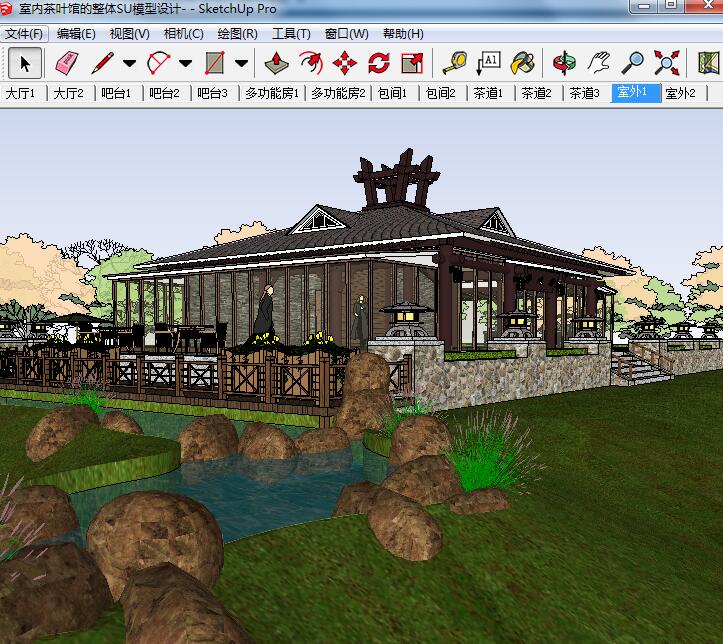Switch to the 吧台2 scene tab
Image resolution: width=723 pixels, height=644 pixels.
[x=164, y=93]
